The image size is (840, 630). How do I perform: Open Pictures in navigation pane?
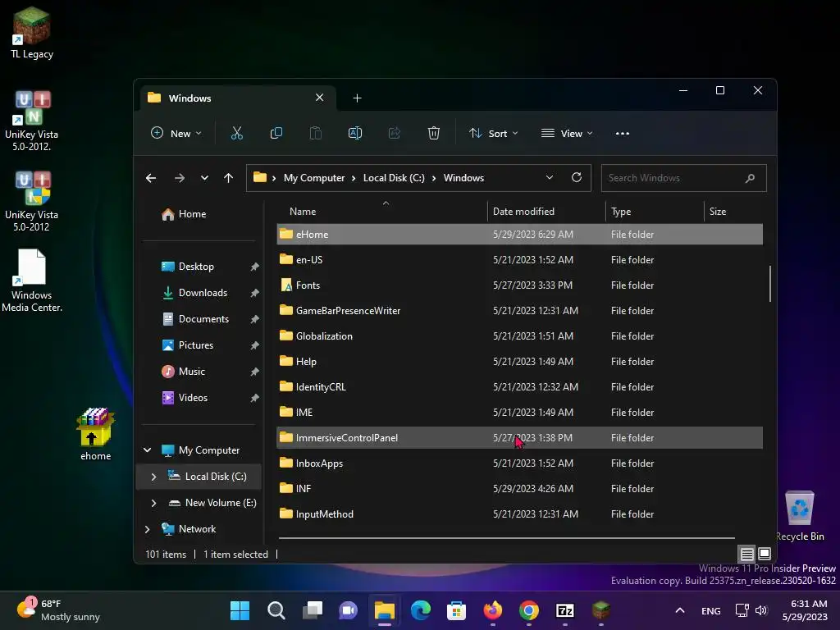(188, 345)
